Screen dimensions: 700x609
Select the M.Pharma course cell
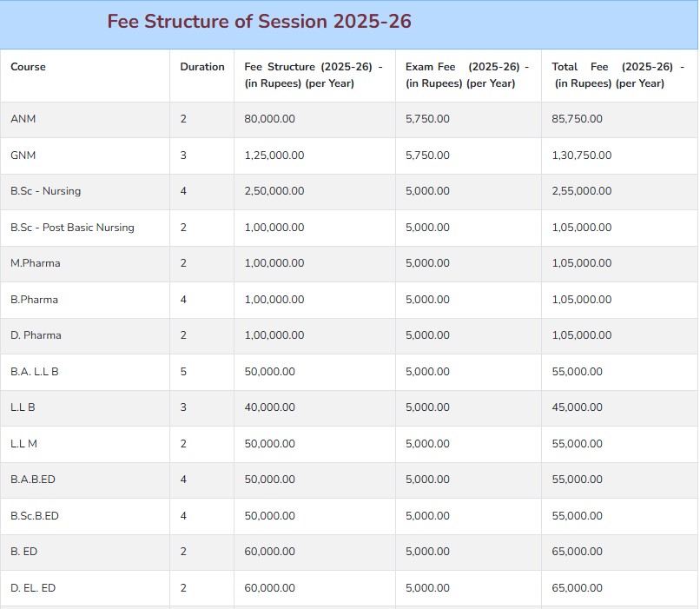[36, 263]
